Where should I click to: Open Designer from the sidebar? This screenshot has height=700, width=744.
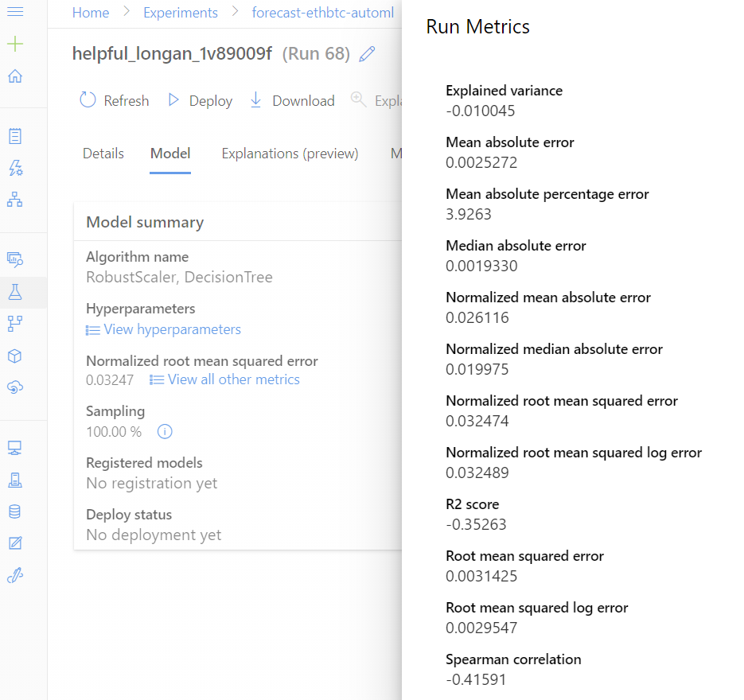[x=15, y=200]
